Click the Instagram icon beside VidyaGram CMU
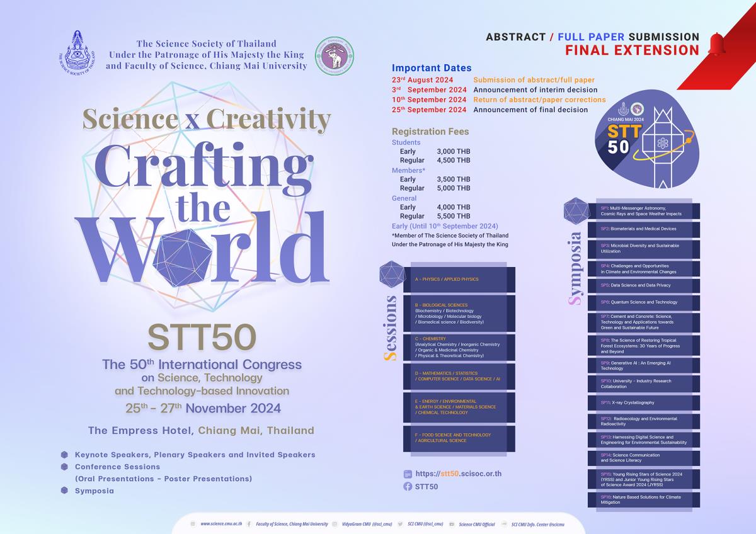 (335, 523)
